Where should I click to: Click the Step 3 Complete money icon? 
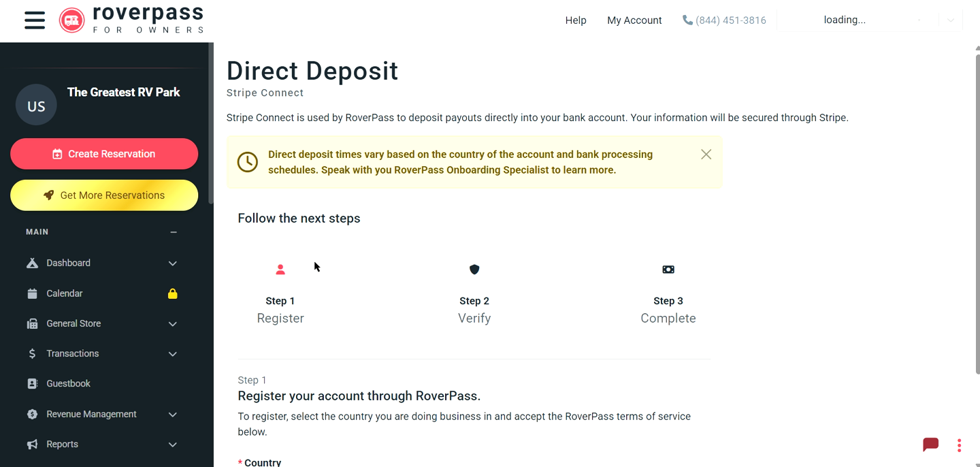(668, 270)
